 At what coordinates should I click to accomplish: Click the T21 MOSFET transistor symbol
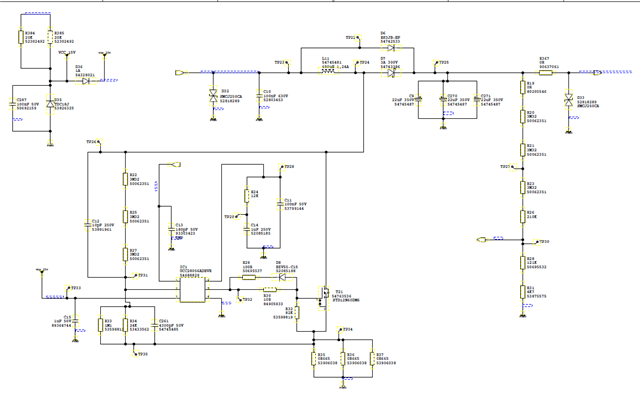pyautogui.click(x=323, y=298)
